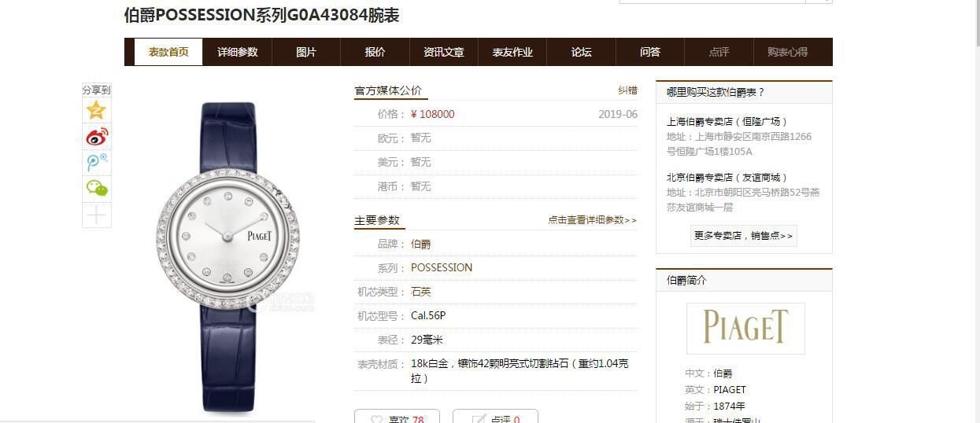Open 资讯文章 tab
This screenshot has width=980, height=423.
[444, 52]
